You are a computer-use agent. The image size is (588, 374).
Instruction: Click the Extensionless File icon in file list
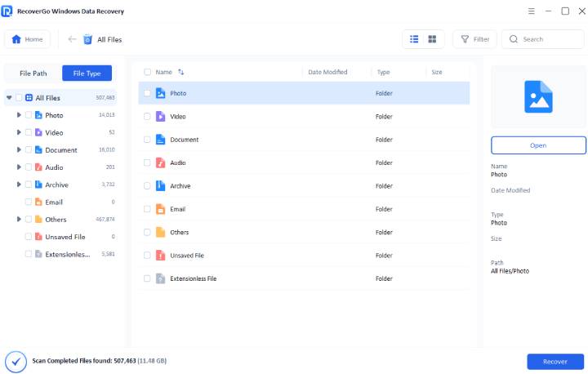pos(161,278)
